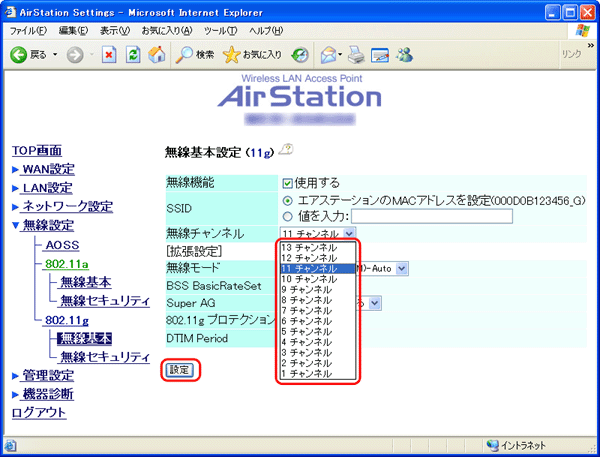Click the status bar page icon
The width and height of the screenshot is (600, 457).
point(10,446)
